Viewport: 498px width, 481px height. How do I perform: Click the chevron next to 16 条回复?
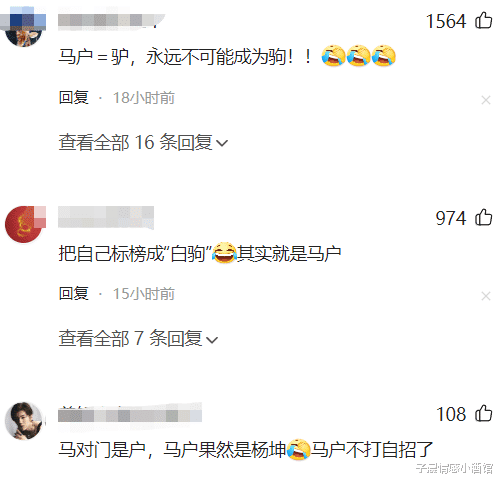click(222, 143)
